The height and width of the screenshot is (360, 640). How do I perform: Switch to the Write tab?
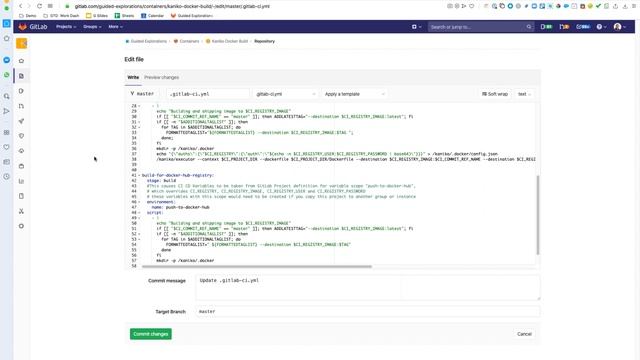click(x=133, y=77)
